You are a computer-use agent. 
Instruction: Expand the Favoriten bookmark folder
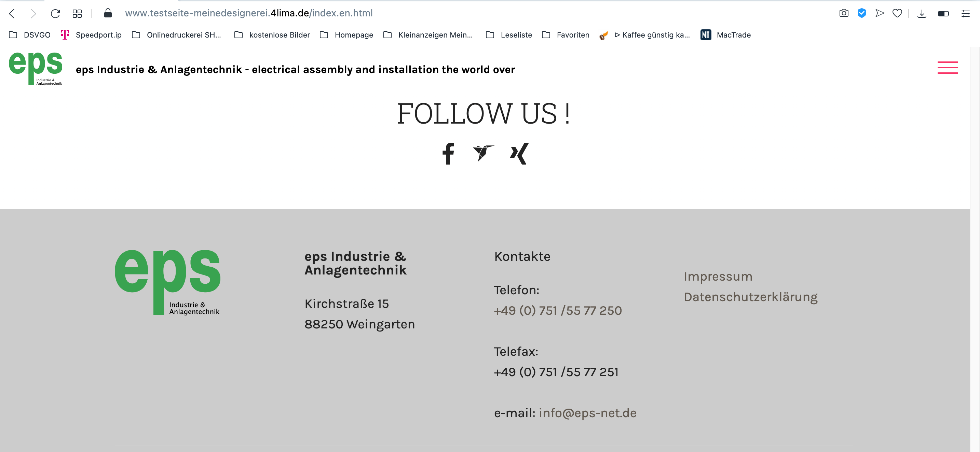(566, 35)
